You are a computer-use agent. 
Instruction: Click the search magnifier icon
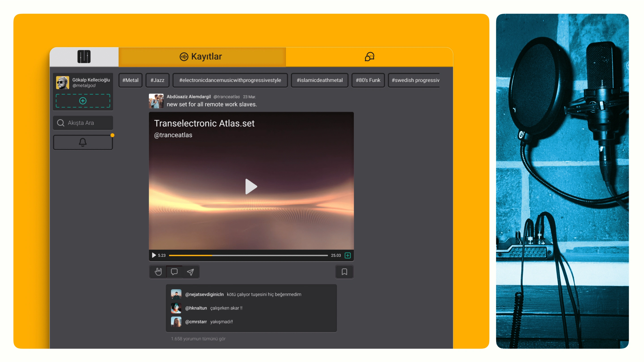pyautogui.click(x=61, y=123)
